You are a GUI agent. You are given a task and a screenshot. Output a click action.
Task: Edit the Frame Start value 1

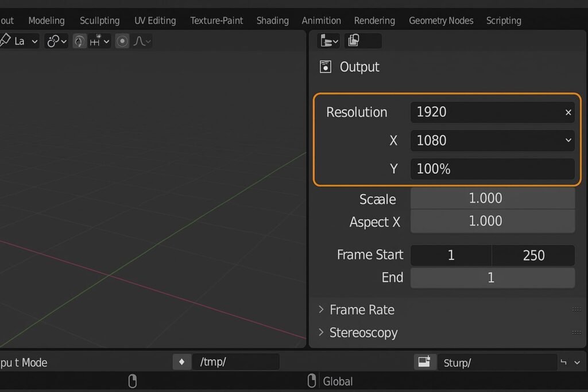point(451,255)
